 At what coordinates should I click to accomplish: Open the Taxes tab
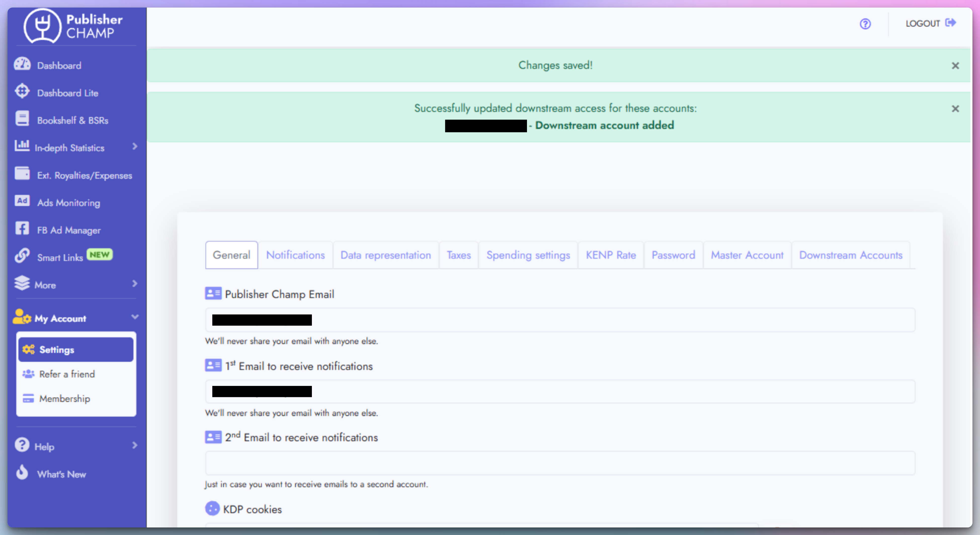[459, 255]
